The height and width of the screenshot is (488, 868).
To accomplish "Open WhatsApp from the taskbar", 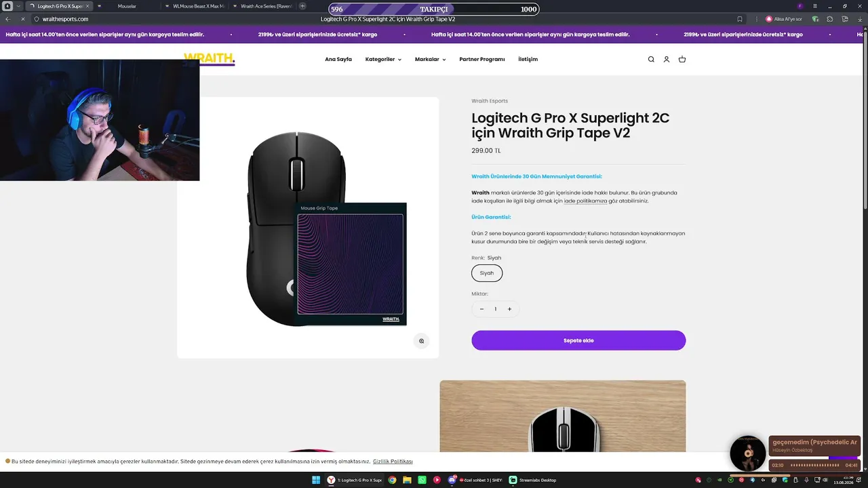I will 422,480.
